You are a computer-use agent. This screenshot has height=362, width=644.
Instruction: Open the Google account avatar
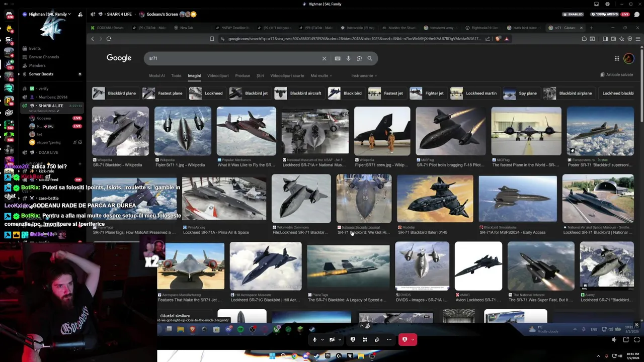tap(629, 58)
